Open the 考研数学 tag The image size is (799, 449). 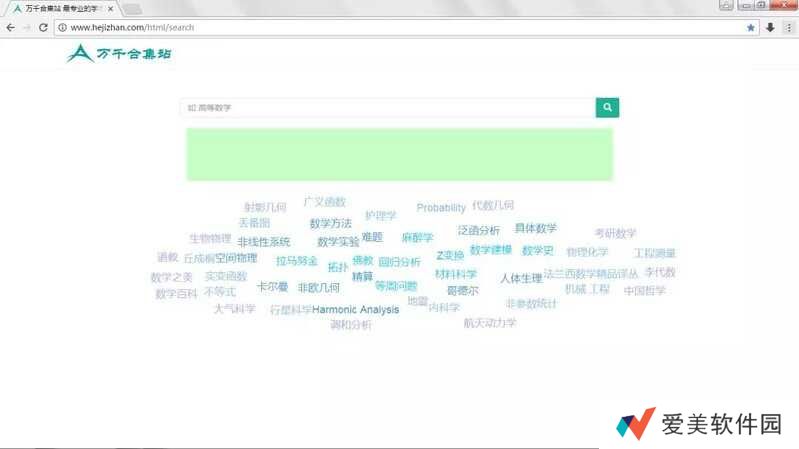616,233
